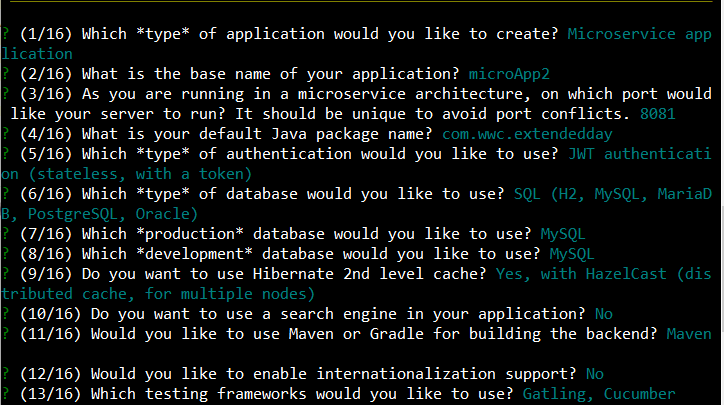Click search engine answer 'No'

[603, 314]
